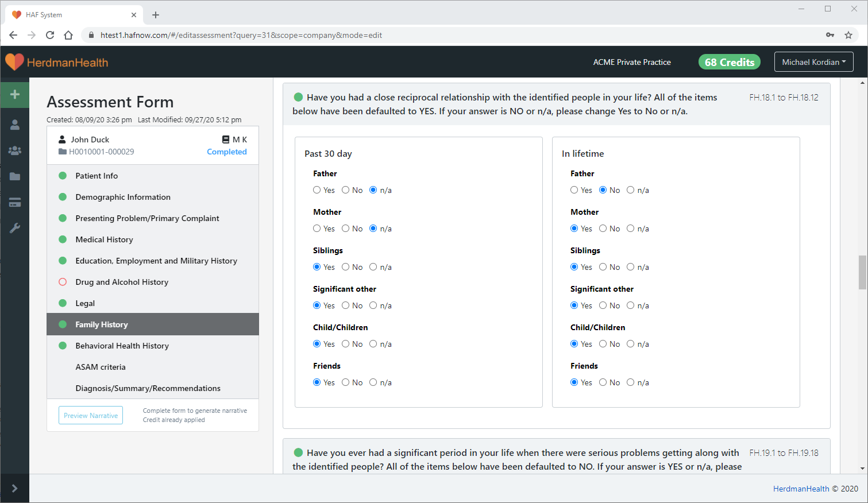The width and height of the screenshot is (868, 503).
Task: Set Friends to No in Past 30 day
Action: 346,382
